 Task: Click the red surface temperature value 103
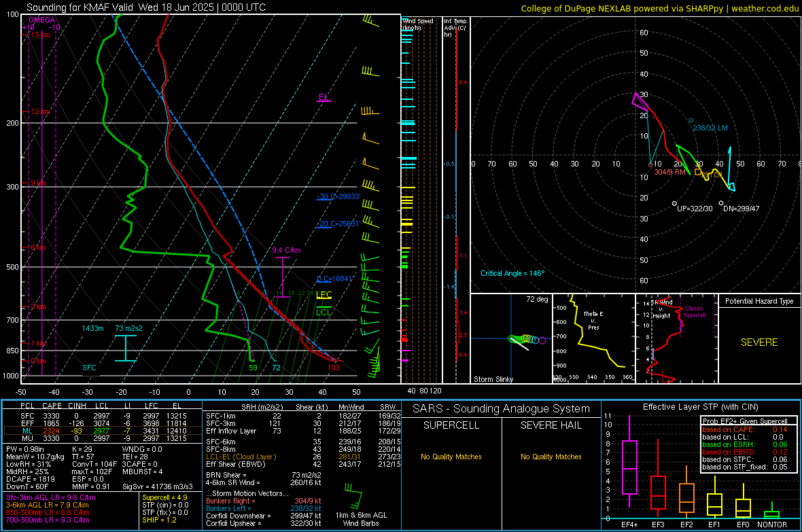point(334,368)
